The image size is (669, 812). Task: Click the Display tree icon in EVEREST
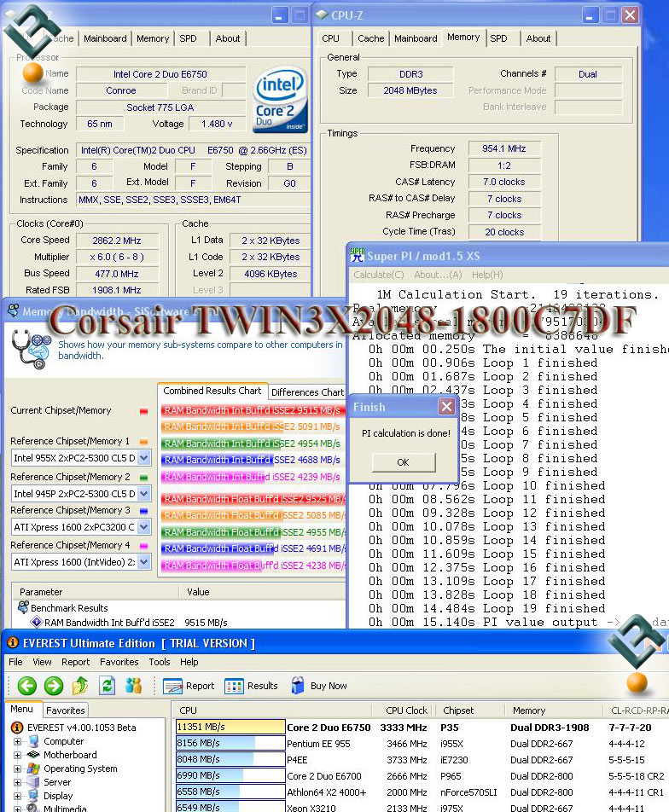(33, 796)
